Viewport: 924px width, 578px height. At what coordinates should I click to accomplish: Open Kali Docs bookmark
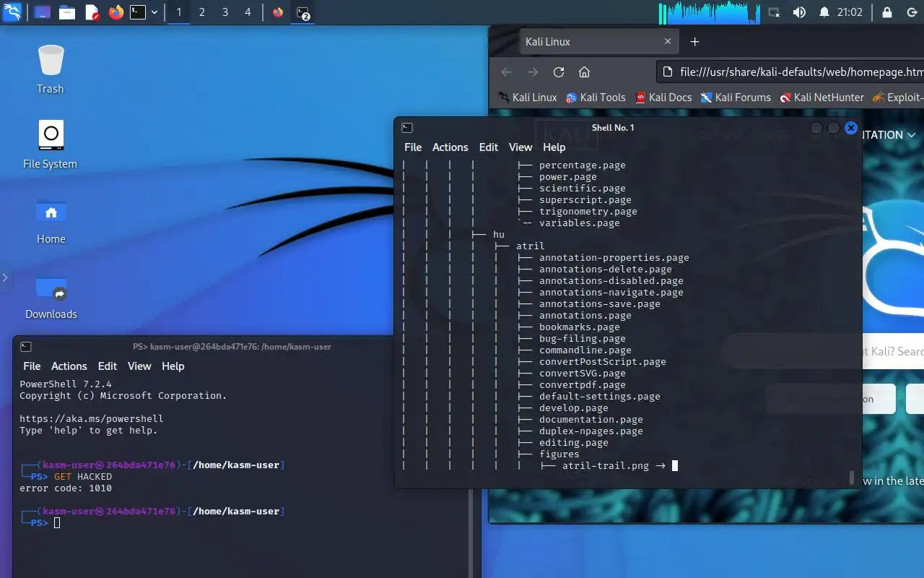click(663, 97)
